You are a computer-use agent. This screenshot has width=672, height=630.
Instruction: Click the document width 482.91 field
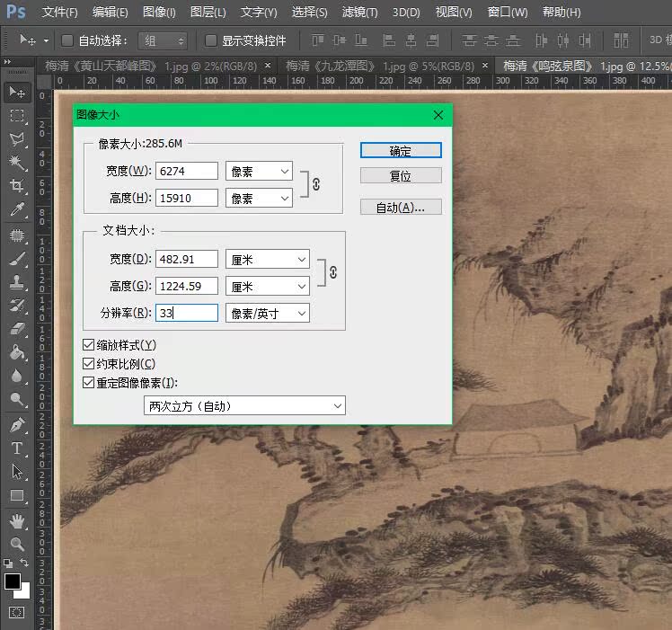coord(187,259)
